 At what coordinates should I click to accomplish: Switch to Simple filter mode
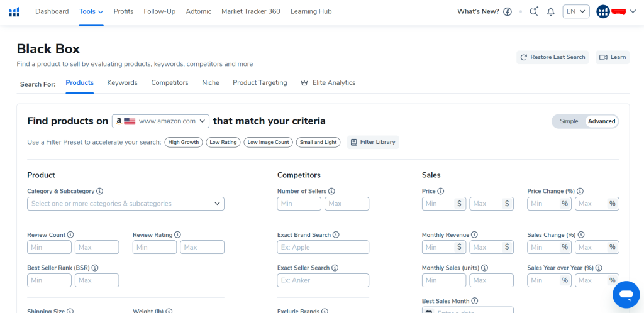point(569,121)
